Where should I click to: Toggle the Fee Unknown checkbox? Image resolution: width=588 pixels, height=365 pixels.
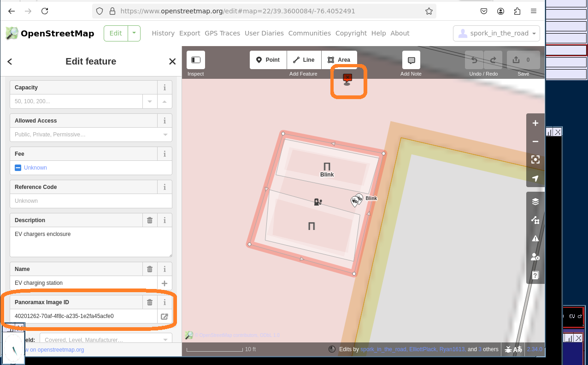point(18,168)
